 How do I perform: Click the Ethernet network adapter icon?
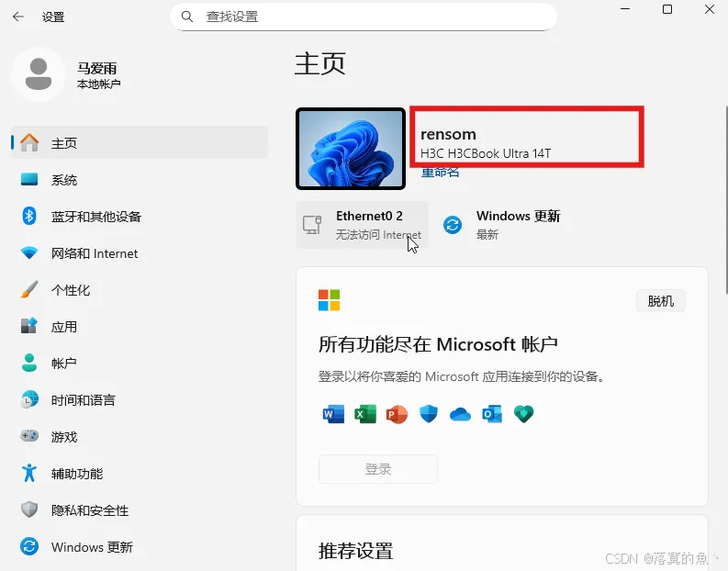click(312, 225)
